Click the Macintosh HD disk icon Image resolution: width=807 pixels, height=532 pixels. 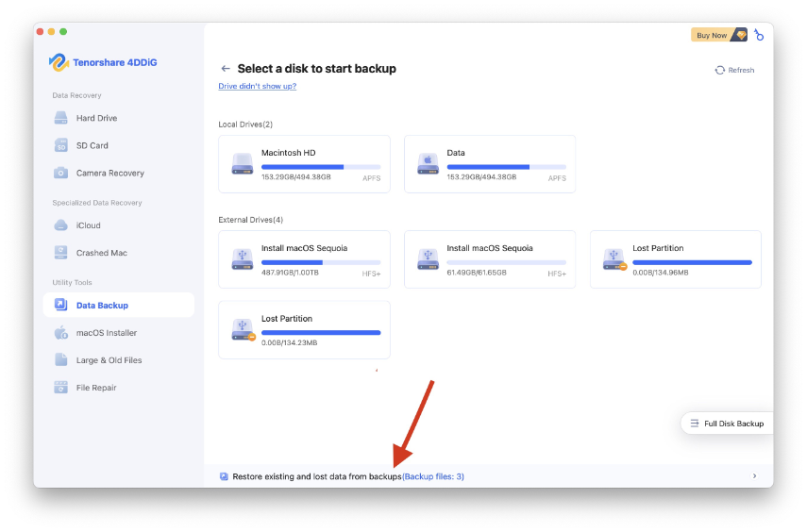(243, 163)
